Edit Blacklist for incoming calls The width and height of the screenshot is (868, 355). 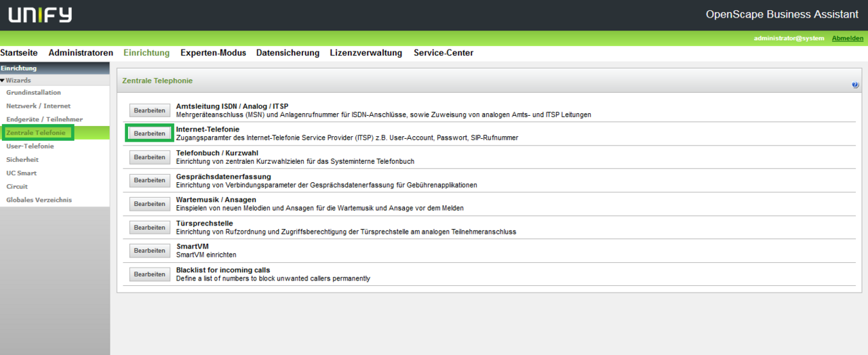[x=149, y=274]
